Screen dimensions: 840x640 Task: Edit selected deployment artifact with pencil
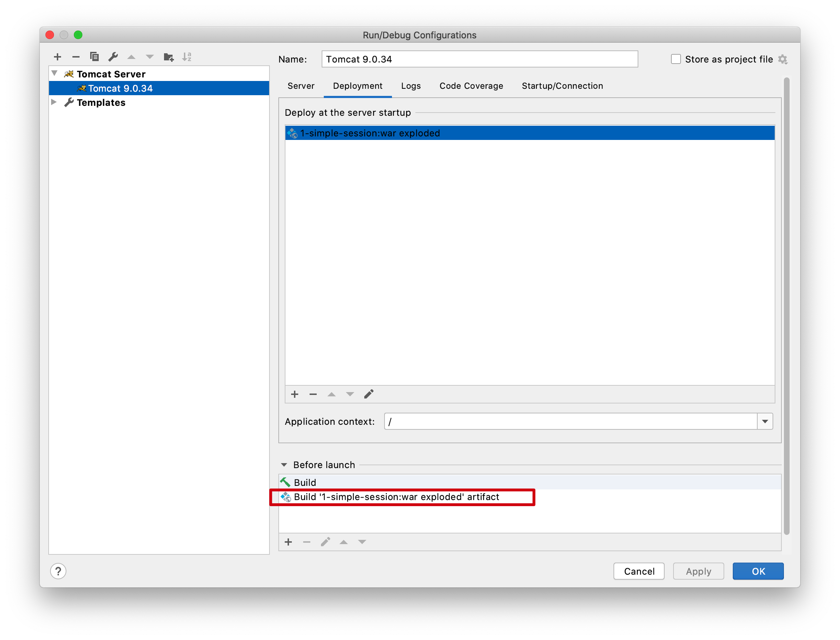click(369, 394)
